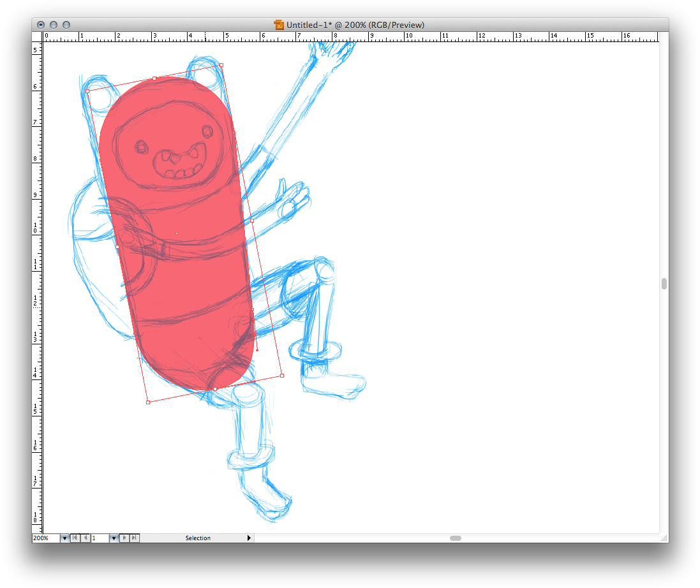This screenshot has width=700, height=588.
Task: Click the artboard number input field
Action: tap(99, 538)
